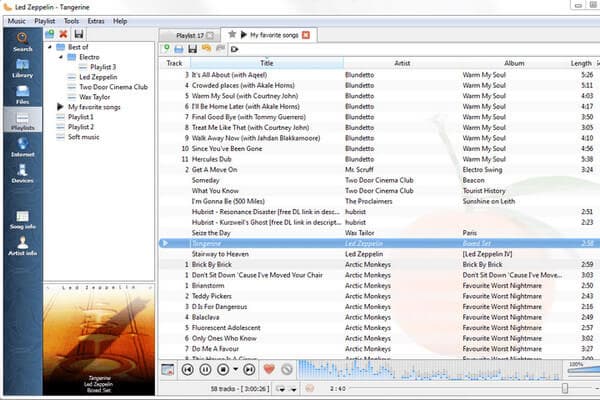Click the grey ban track icon
The height and width of the screenshot is (400, 600).
(287, 369)
